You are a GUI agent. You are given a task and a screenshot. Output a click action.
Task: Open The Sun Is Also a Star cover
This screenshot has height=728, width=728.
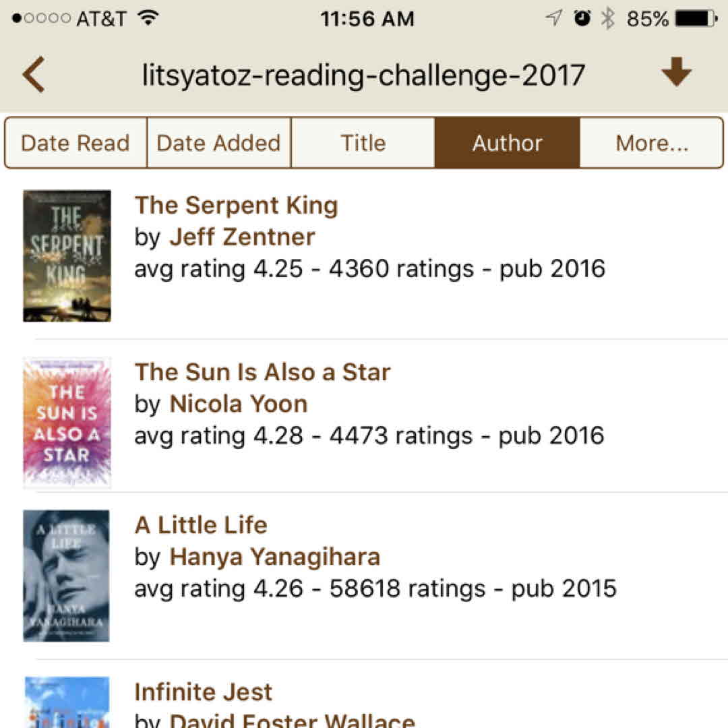point(67,423)
